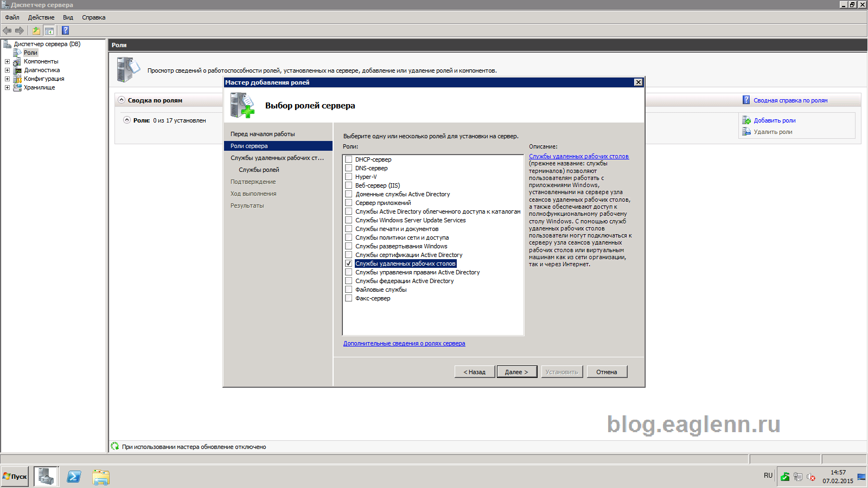The width and height of the screenshot is (868, 488).
Task: Open Службы удаленных рабочих столов description link
Action: pos(579,156)
